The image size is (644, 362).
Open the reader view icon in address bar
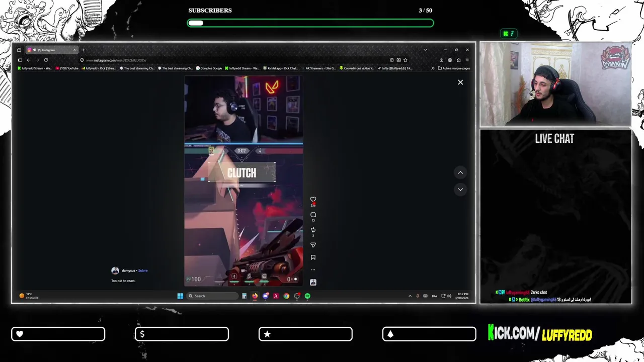tap(392, 60)
